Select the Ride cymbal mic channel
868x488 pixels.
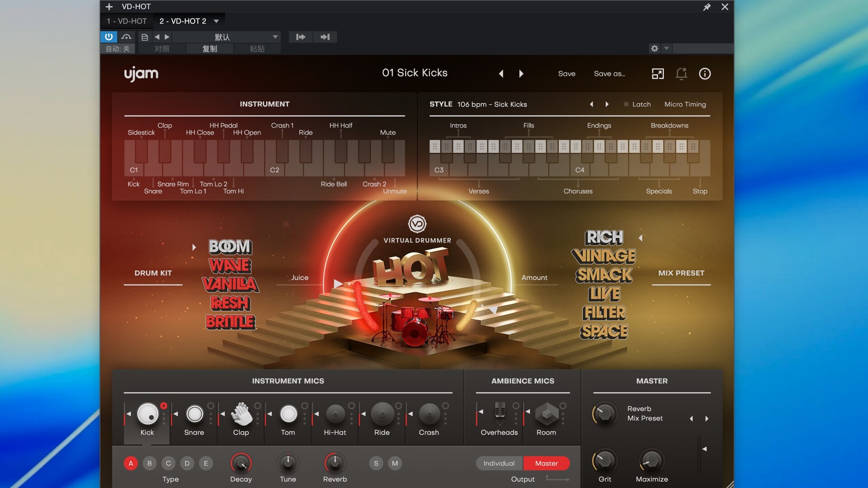382,413
